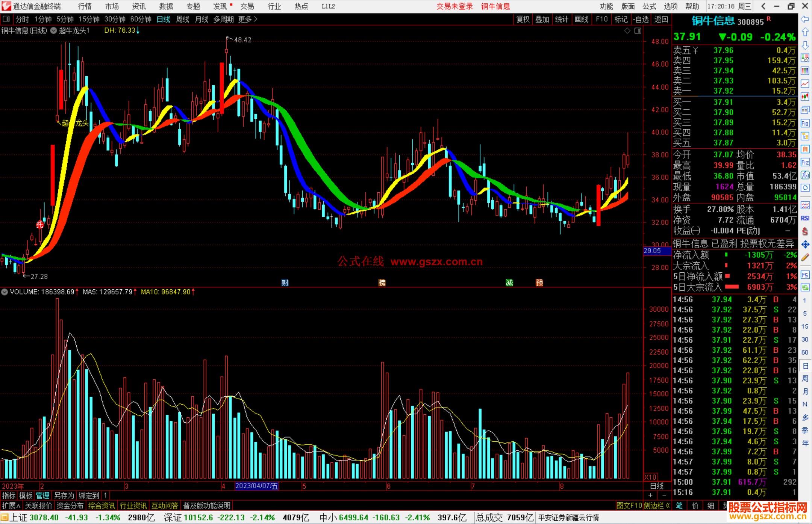The width and height of the screenshot is (812, 524).
Task: Collapse the 侧边栏 sidebar
Action: click(x=657, y=506)
